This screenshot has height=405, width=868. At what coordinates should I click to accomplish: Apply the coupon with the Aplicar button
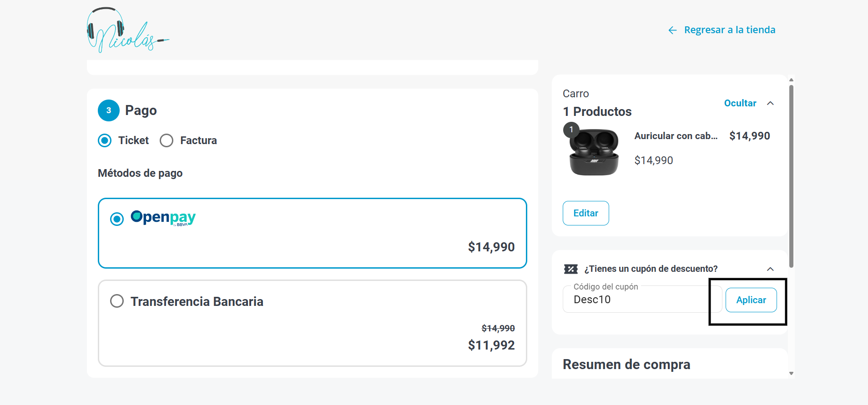tap(751, 300)
